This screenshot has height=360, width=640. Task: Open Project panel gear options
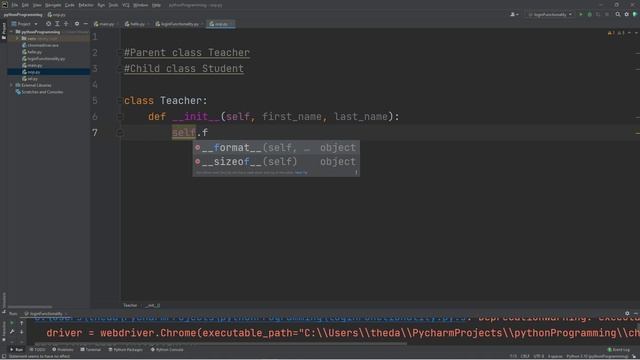(77, 24)
